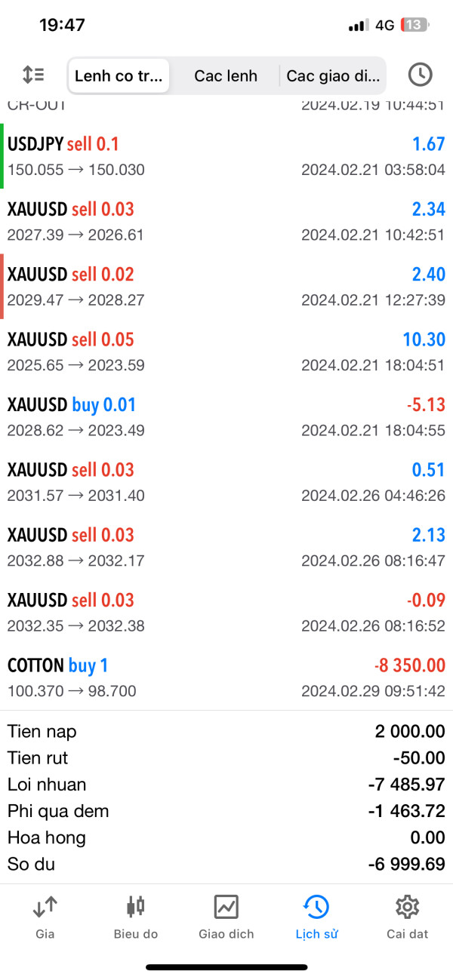Expand the USDJPY sell 0.1 entry
This screenshot has height=980, width=453.
point(226,156)
